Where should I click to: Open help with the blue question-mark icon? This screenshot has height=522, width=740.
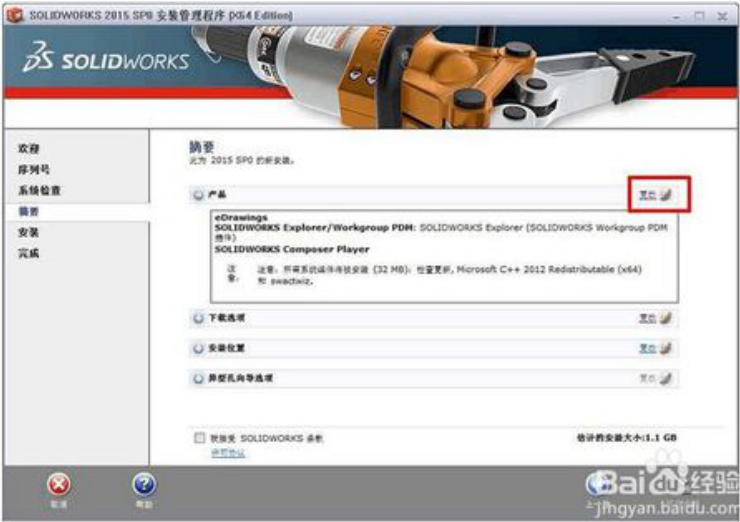click(x=144, y=485)
